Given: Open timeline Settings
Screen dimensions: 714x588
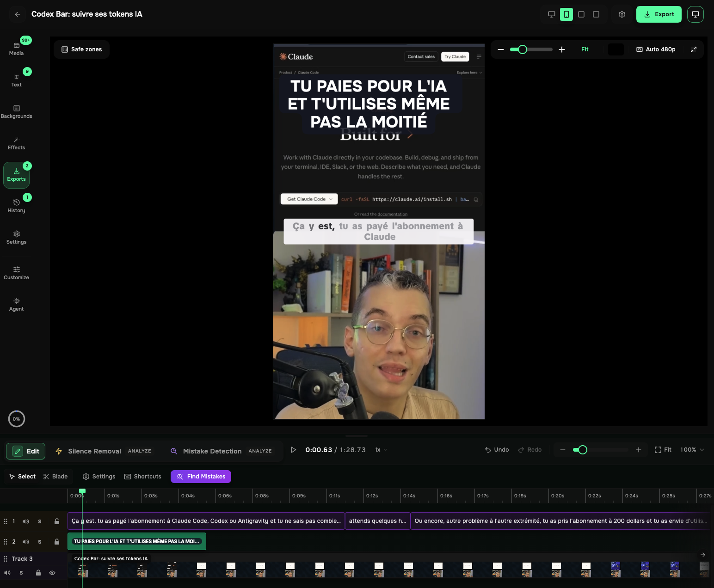Looking at the screenshot, I should (99, 477).
